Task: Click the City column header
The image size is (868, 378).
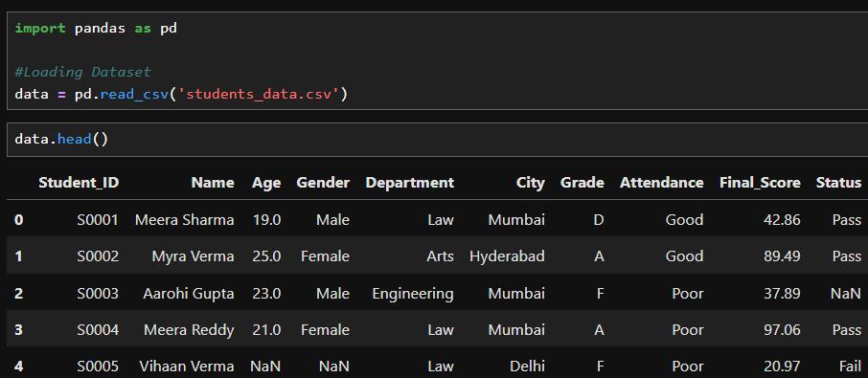Action: [x=531, y=183]
